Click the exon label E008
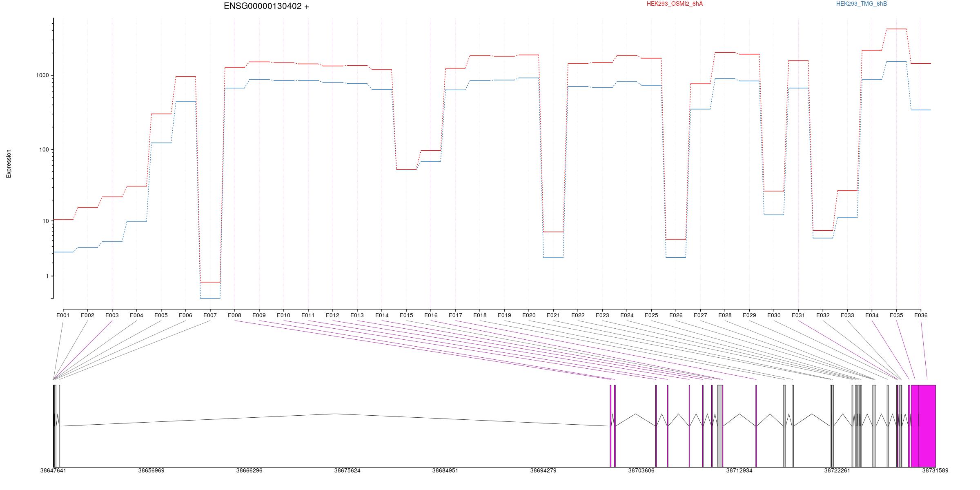The height and width of the screenshot is (490, 980). coord(234,315)
